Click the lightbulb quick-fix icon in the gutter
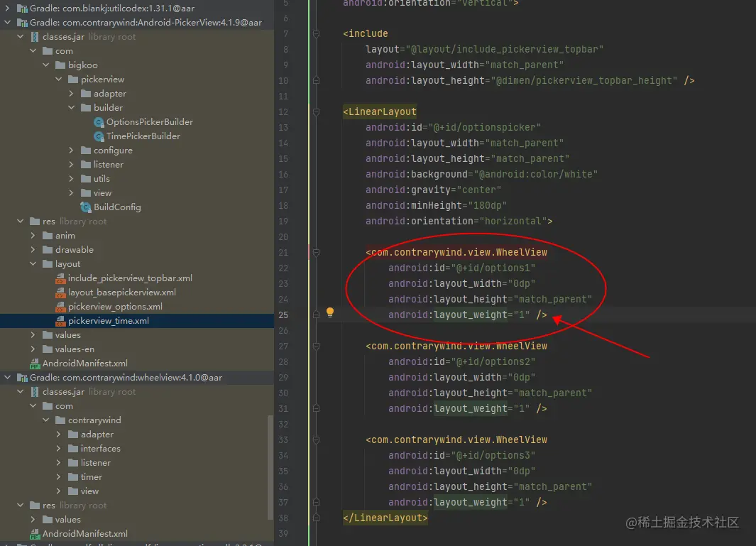This screenshot has height=546, width=756. 330,312
